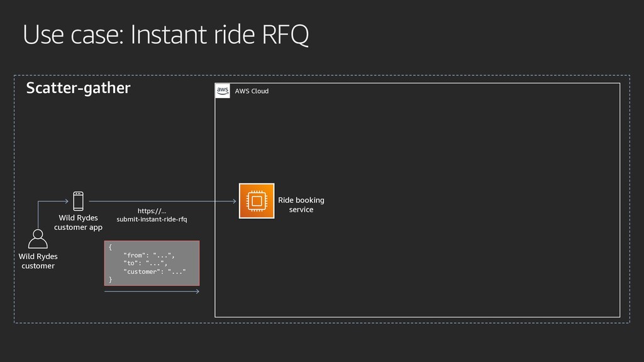Select the 'Scatter-gather' heading

78,88
